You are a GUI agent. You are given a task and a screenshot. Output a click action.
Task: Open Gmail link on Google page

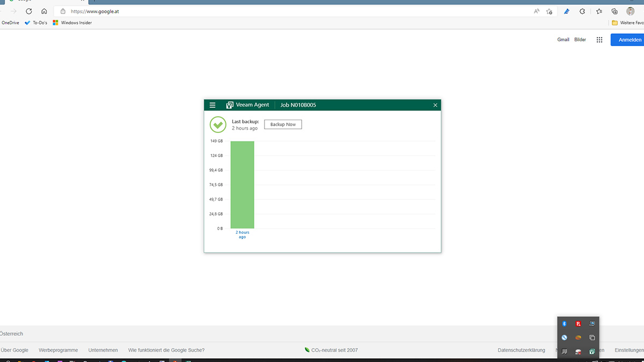click(x=563, y=40)
